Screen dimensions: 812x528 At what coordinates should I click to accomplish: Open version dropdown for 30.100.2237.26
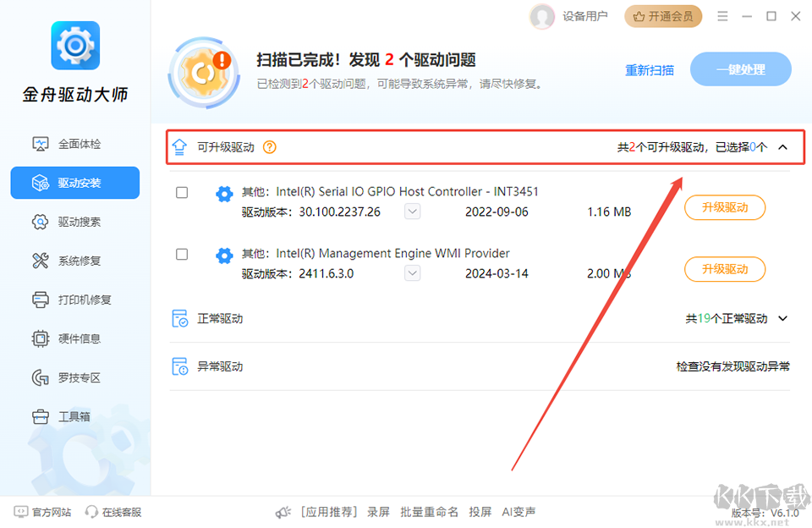point(412,212)
